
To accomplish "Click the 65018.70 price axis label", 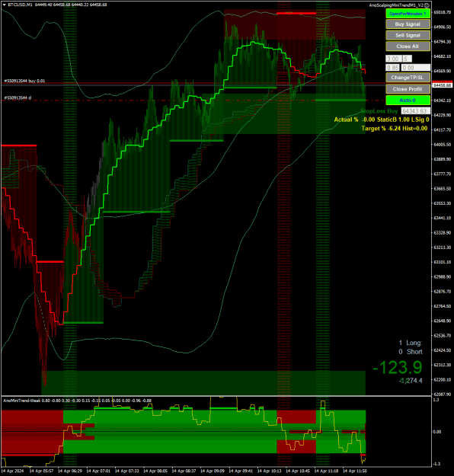I will (x=442, y=12).
